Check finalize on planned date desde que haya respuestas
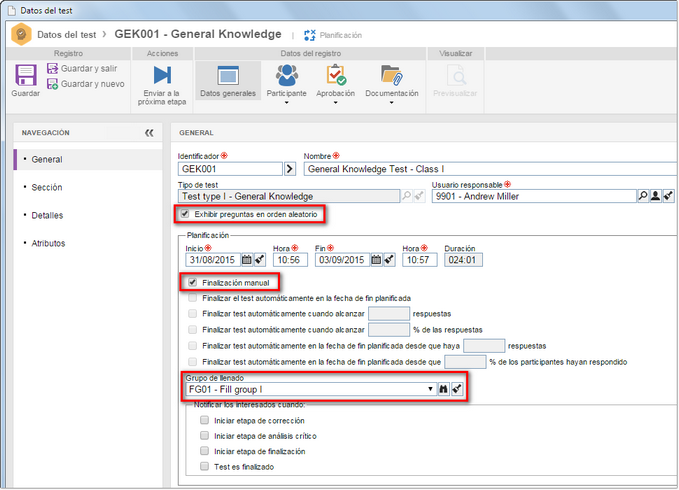 pos(193,345)
